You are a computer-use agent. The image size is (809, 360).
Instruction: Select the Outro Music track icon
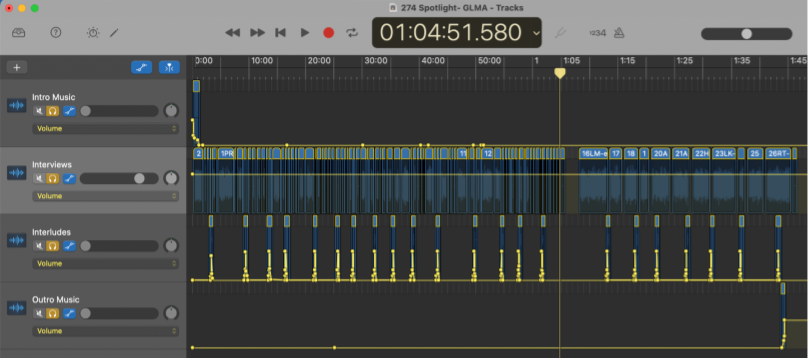(x=17, y=308)
